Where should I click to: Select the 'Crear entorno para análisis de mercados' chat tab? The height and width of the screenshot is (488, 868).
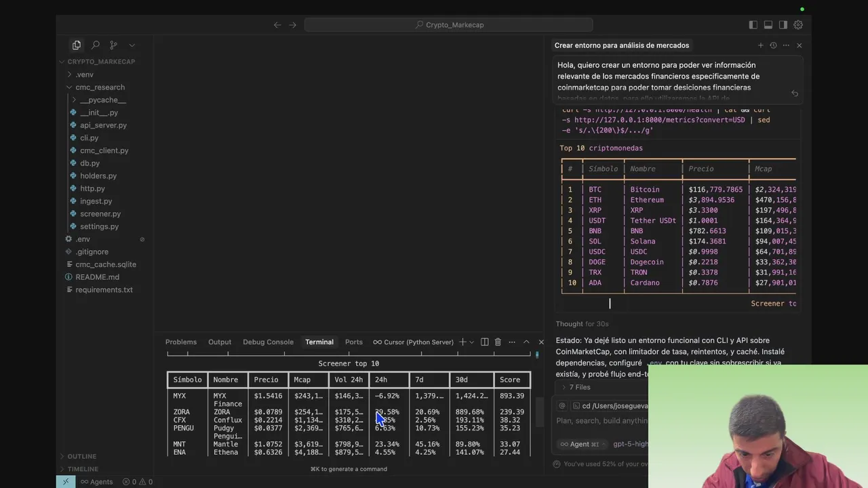pyautogui.click(x=622, y=45)
